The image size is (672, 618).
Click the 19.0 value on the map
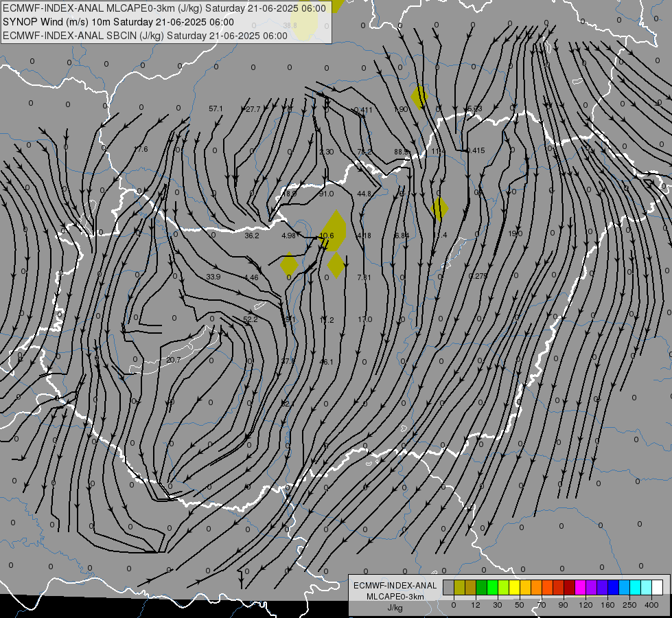515,233
